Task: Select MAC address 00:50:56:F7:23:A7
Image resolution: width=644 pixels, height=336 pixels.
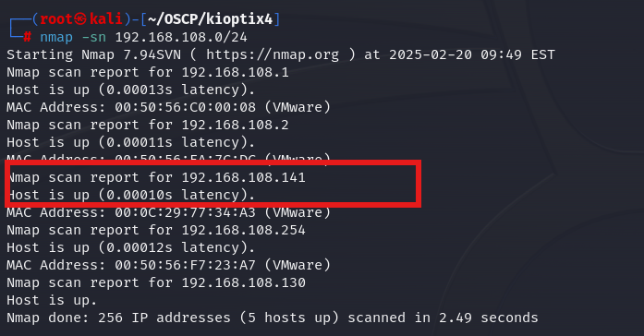Action: pos(185,265)
